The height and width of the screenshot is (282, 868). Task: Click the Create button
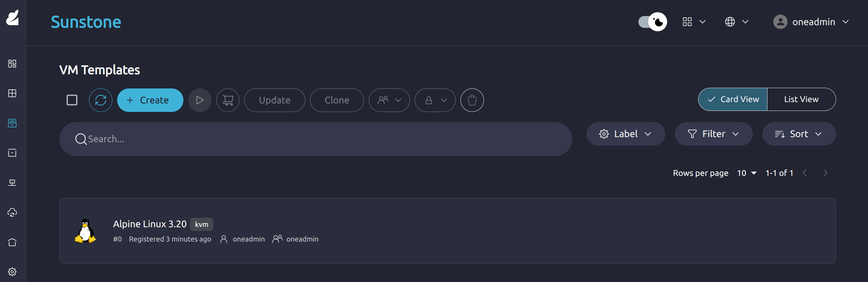(150, 100)
